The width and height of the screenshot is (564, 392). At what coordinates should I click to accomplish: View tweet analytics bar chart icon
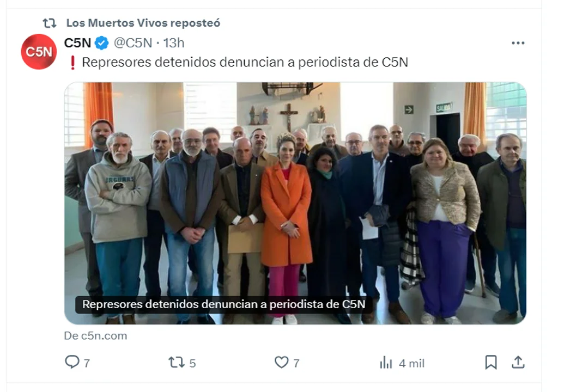pos(386,363)
